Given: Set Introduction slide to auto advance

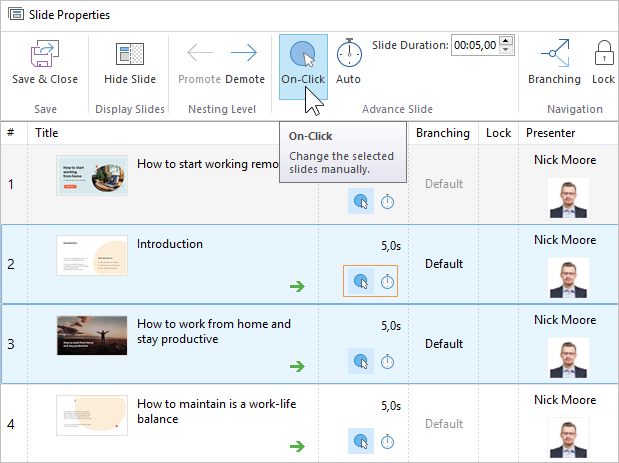Looking at the screenshot, I should coord(387,281).
